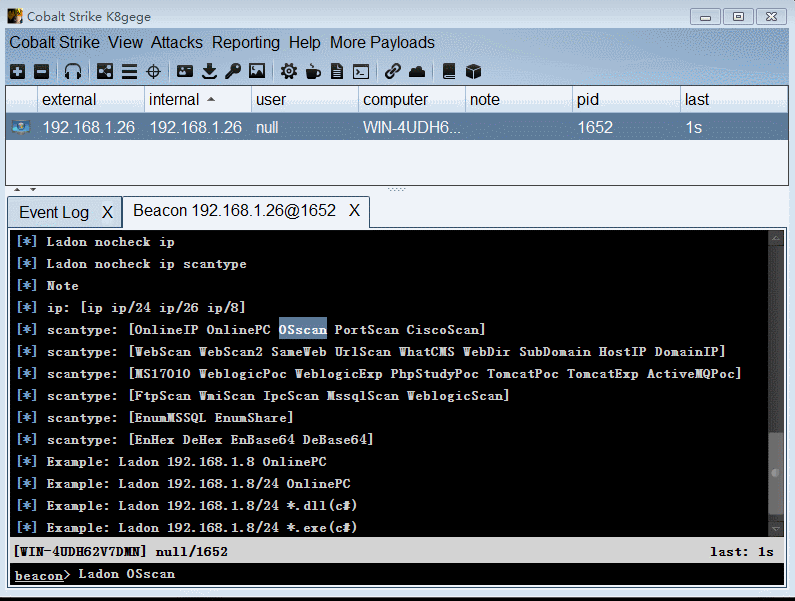
Task: Sort sessions by external column header
Action: tap(91, 99)
